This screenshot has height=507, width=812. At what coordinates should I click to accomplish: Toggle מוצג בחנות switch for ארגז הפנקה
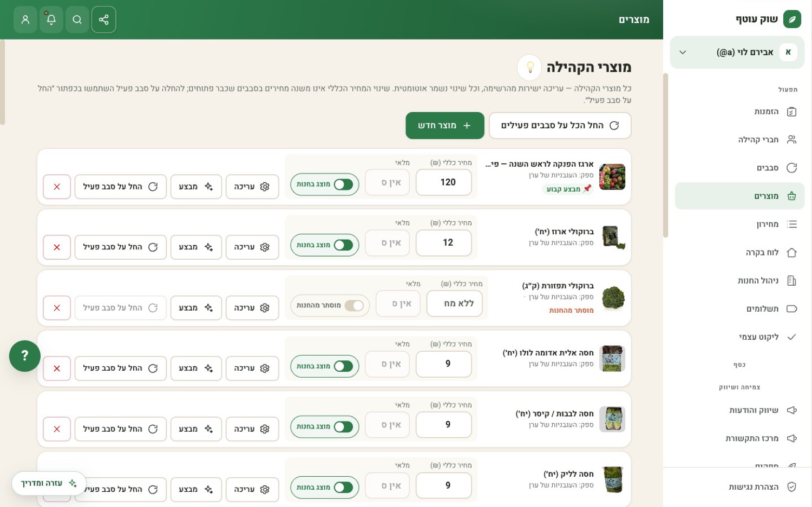(325, 185)
